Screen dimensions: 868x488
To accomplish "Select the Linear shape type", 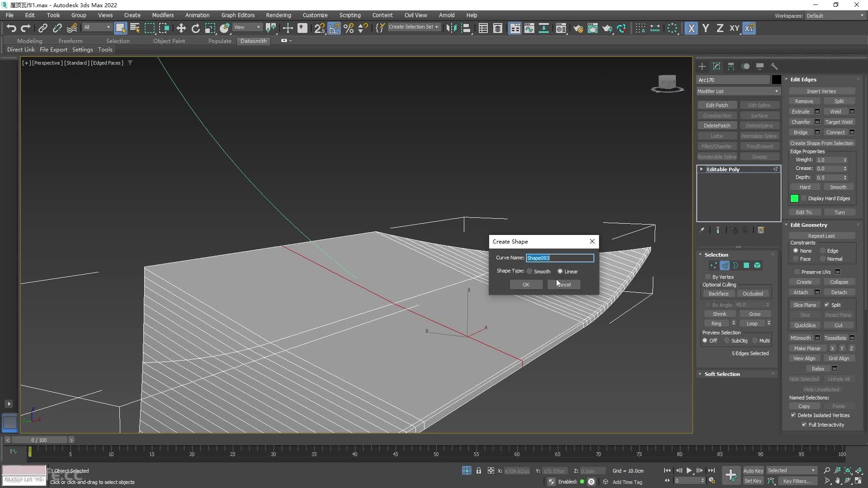I will click(560, 271).
